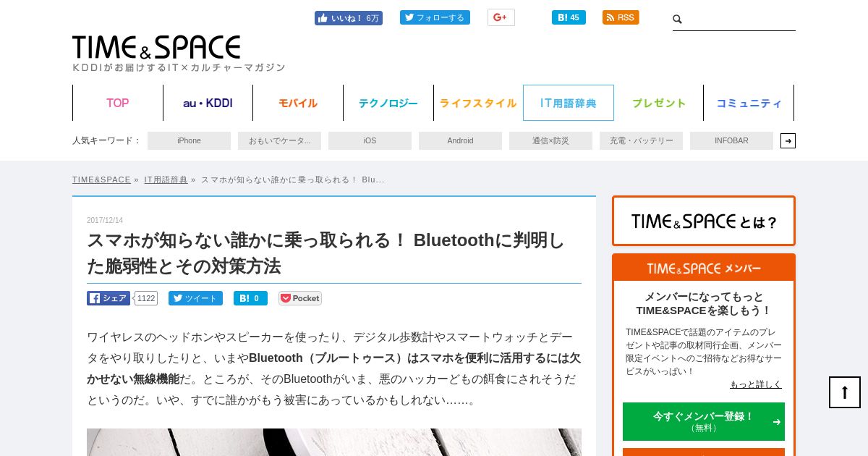Select the 充電・バッテリー keyword tag
Screen dimensions: 868x456
point(641,140)
